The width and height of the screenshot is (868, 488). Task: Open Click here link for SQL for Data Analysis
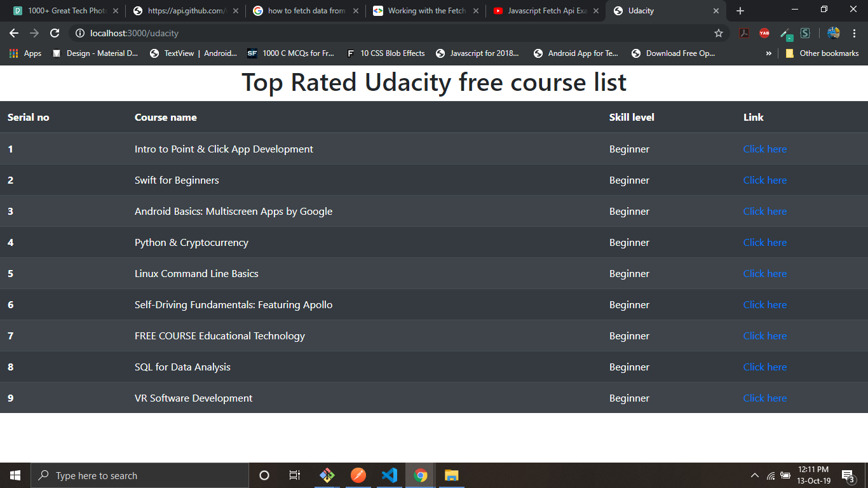point(764,367)
